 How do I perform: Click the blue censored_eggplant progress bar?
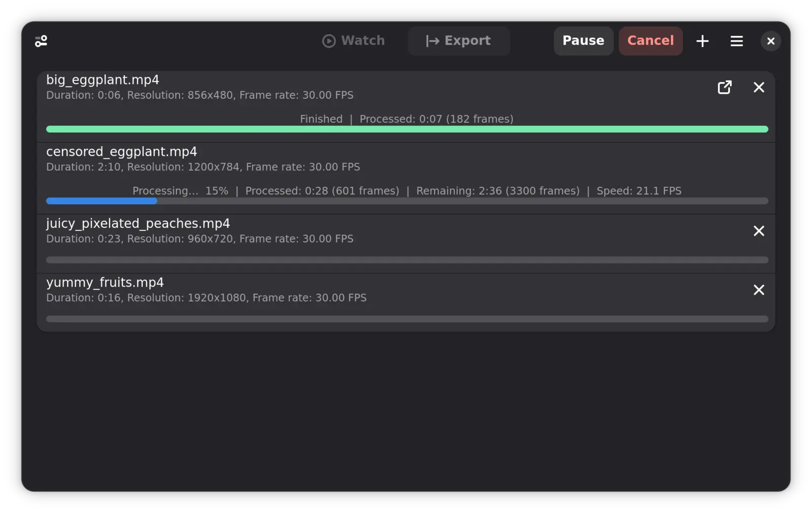[x=101, y=201]
